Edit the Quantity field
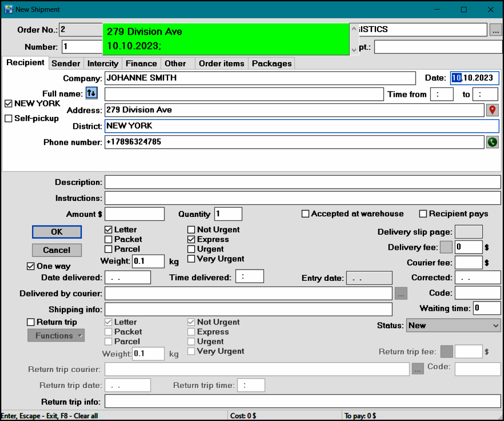 point(228,214)
